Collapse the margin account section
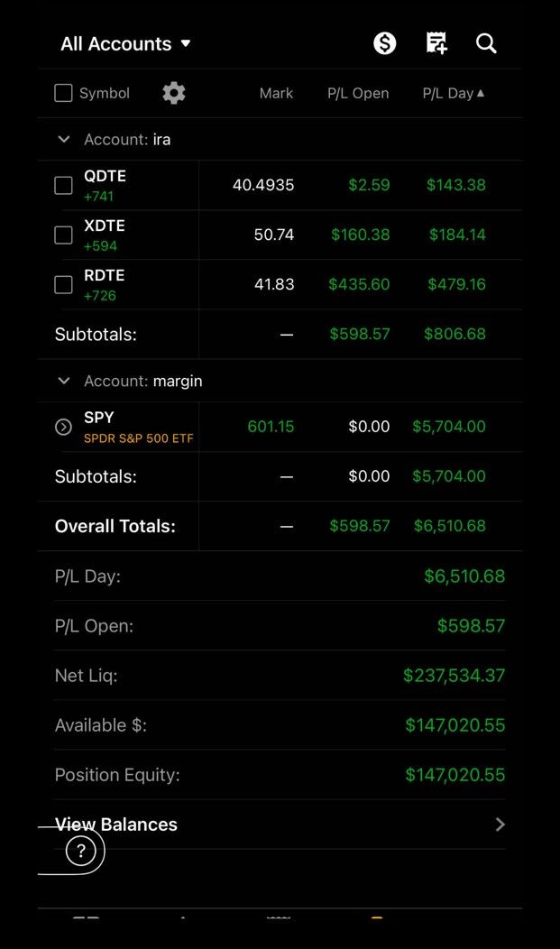560x949 pixels. (63, 381)
